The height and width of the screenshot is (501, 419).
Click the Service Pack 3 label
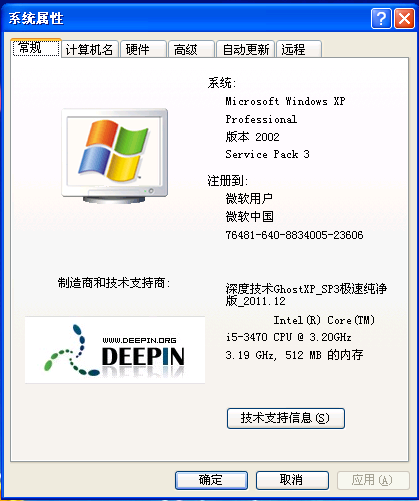click(x=267, y=154)
